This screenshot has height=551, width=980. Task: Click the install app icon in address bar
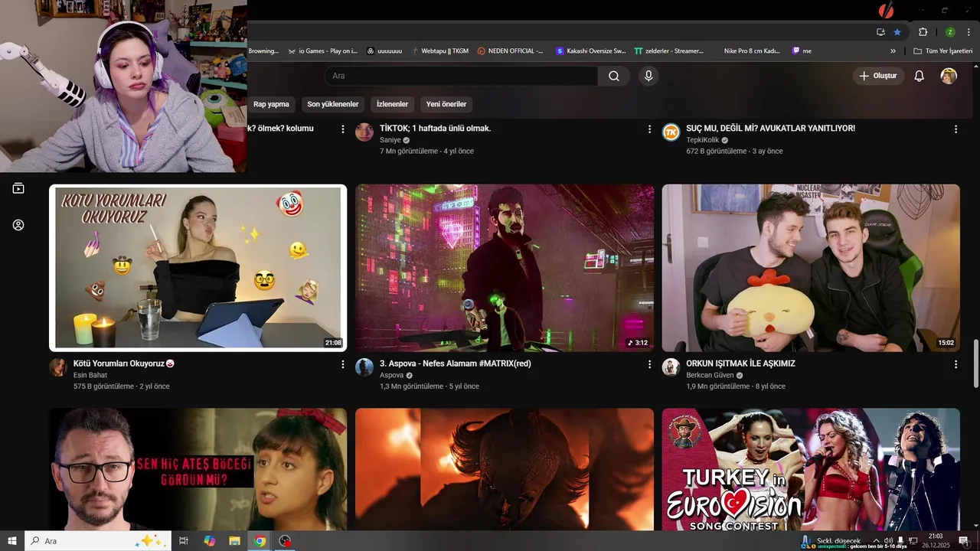880,32
